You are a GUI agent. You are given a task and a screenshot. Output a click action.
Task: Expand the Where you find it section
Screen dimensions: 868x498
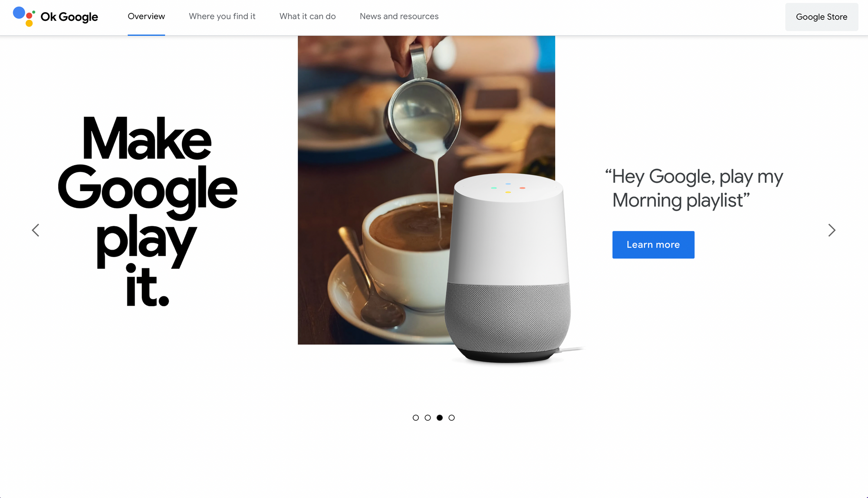point(222,16)
